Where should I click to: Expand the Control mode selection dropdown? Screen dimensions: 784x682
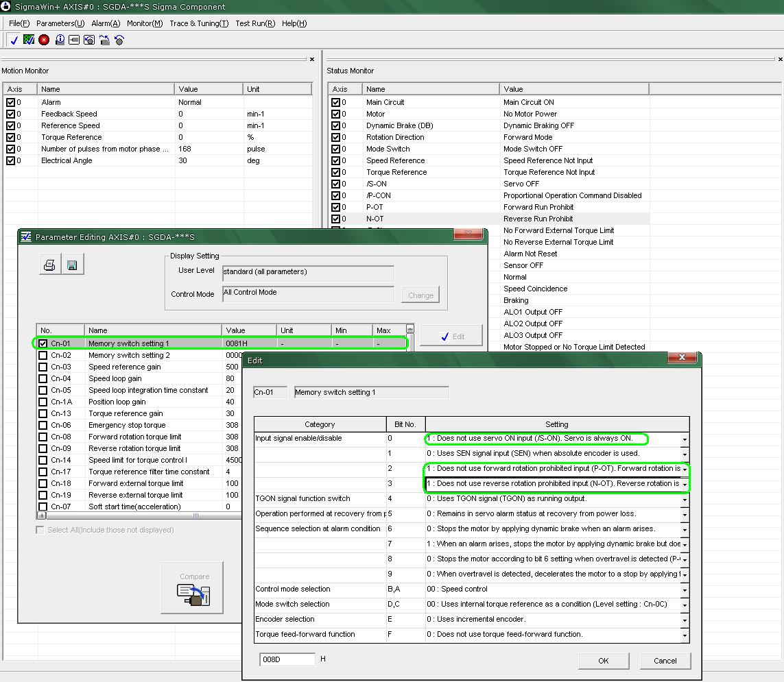[x=685, y=589]
